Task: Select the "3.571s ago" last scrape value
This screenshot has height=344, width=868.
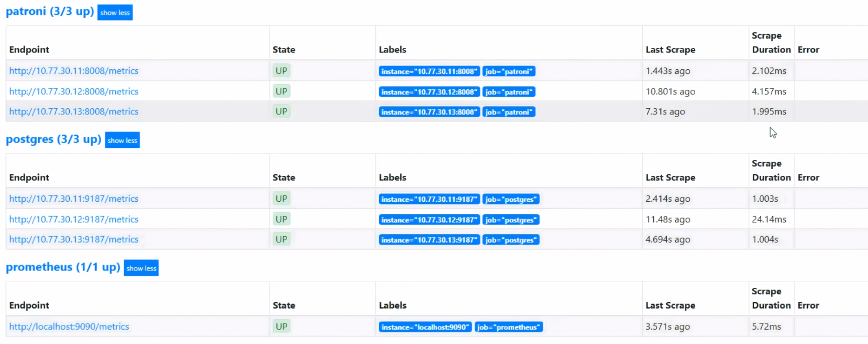Action: click(668, 327)
